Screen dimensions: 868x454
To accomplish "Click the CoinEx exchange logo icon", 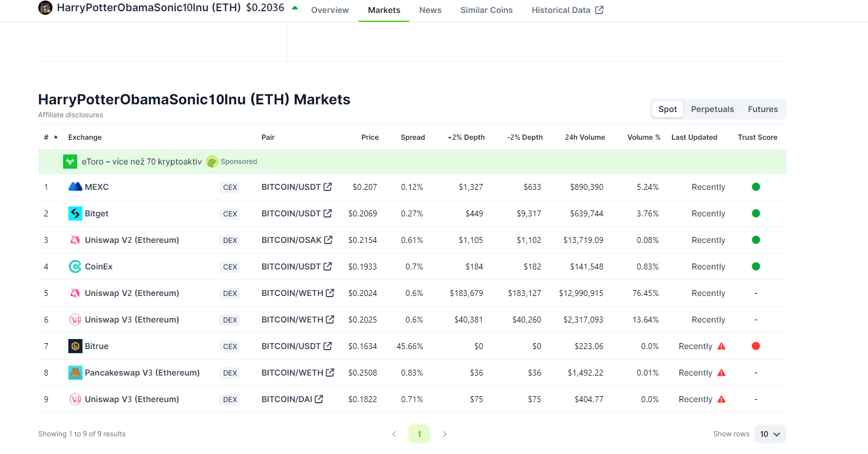I will coord(75,267).
